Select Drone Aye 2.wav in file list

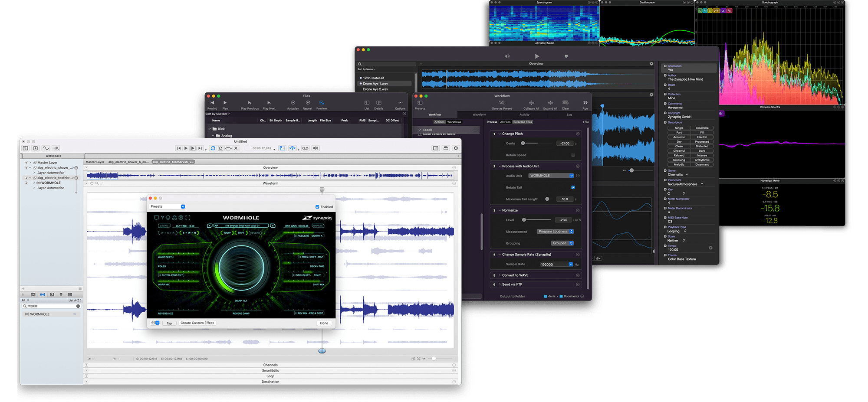(x=375, y=89)
